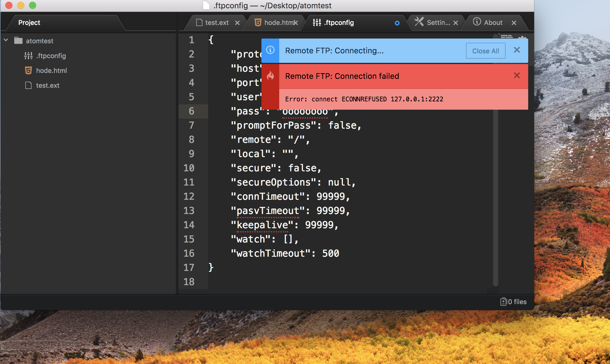
Task: Dismiss the Connection failed notification
Action: (x=517, y=76)
